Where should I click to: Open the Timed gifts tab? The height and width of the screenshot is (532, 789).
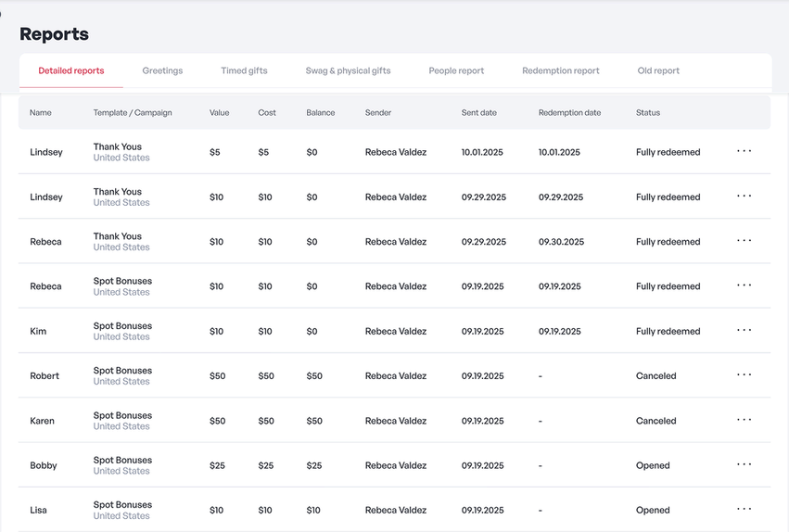244,70
